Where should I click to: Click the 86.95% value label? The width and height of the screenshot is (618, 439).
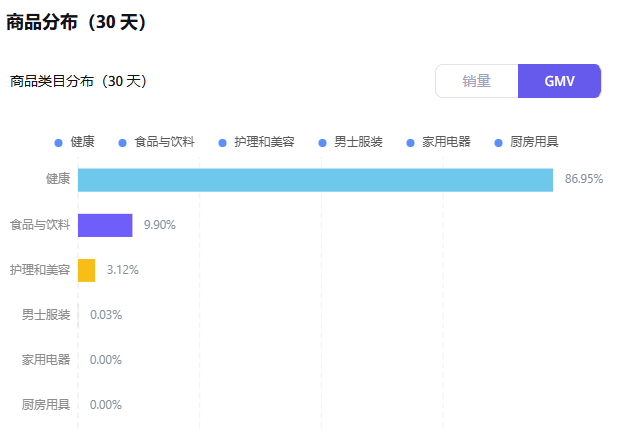pos(584,179)
